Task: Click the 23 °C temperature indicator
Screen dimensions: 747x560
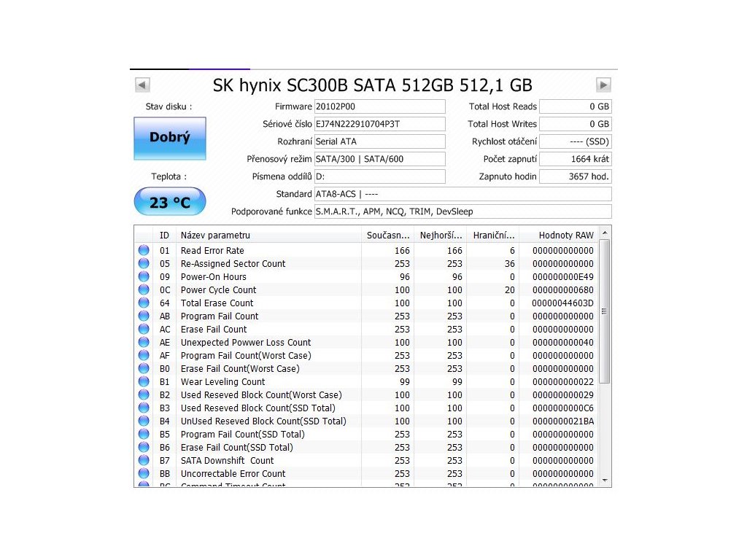Action: pyautogui.click(x=170, y=202)
